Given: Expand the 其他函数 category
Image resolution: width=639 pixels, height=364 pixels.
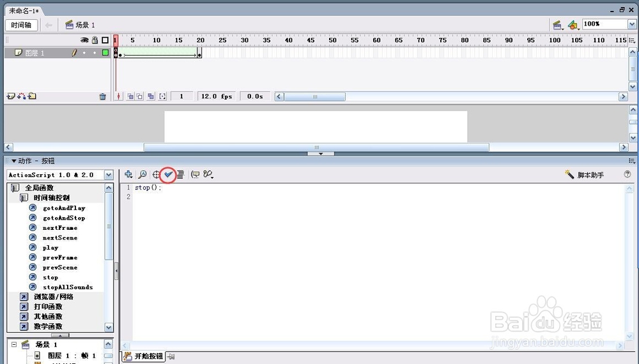Looking at the screenshot, I should pyautogui.click(x=24, y=316).
